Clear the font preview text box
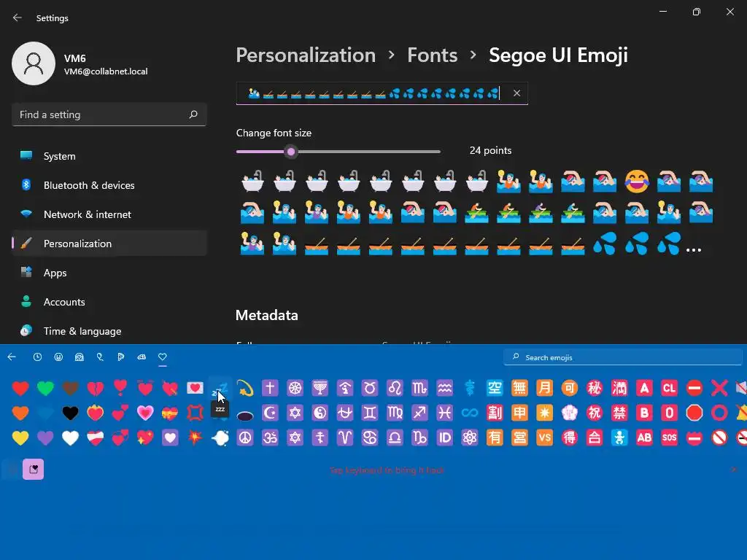 [x=517, y=93]
